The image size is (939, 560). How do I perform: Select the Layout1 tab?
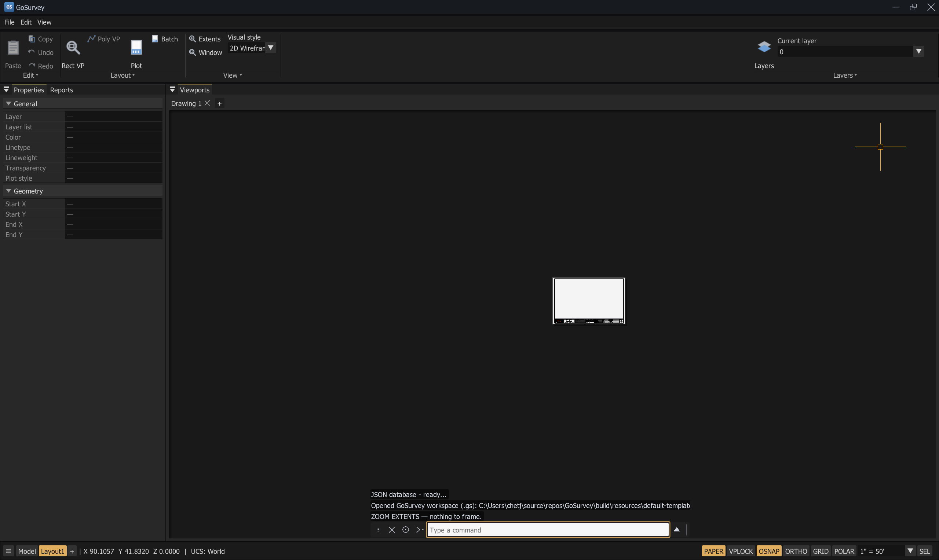click(52, 551)
